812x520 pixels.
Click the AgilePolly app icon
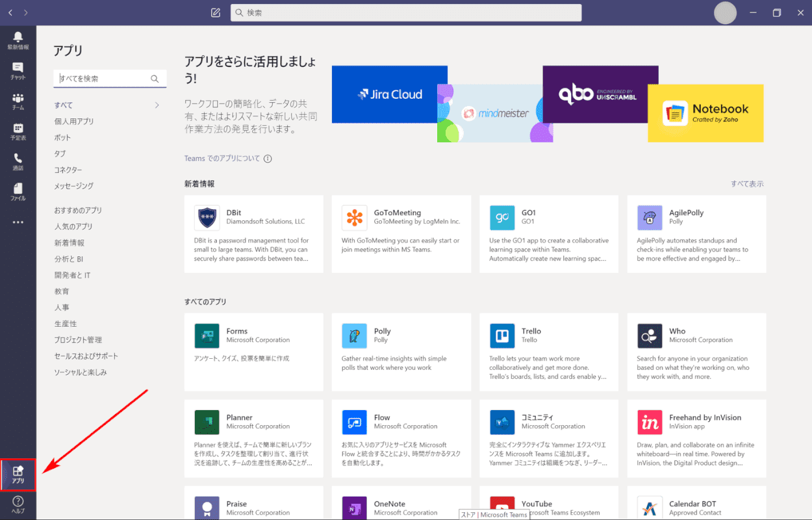[650, 218]
